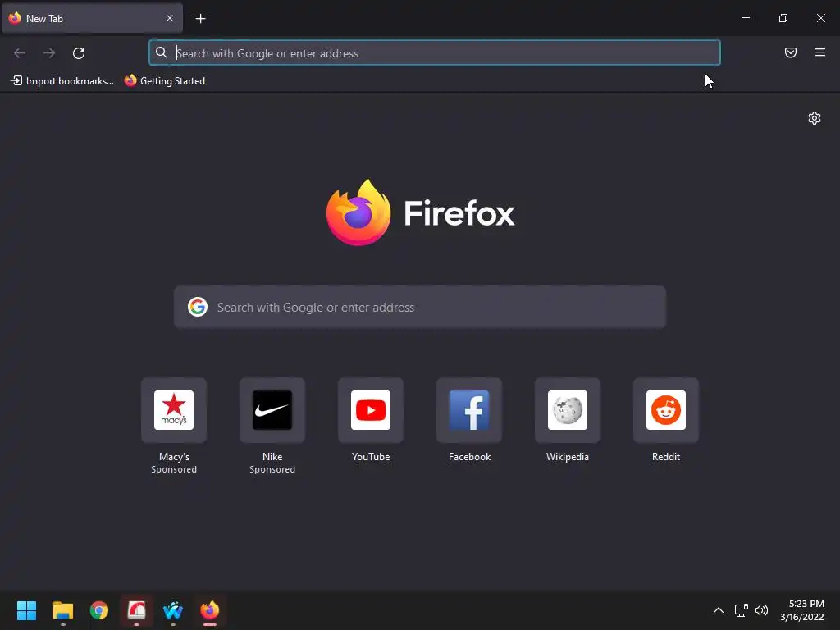Viewport: 840px width, 630px height.
Task: Click the Nike label text
Action: click(x=272, y=457)
